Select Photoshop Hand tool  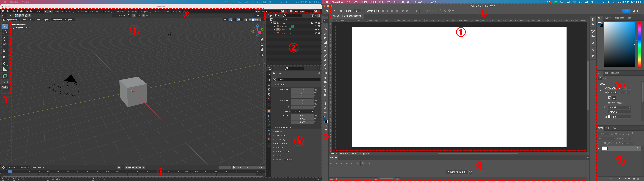click(x=325, y=103)
